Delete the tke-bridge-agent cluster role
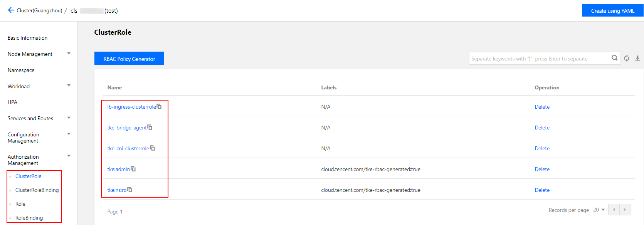The image size is (644, 225). (x=542, y=128)
